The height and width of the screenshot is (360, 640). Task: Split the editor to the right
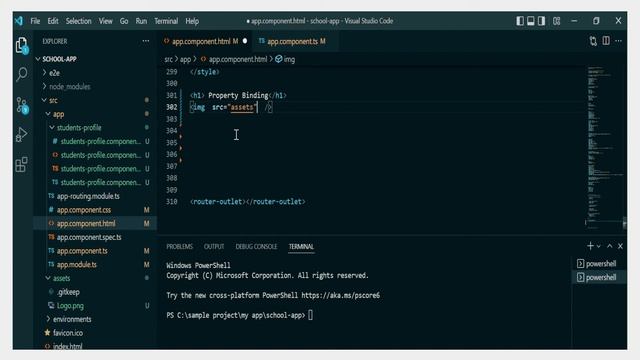(x=606, y=41)
